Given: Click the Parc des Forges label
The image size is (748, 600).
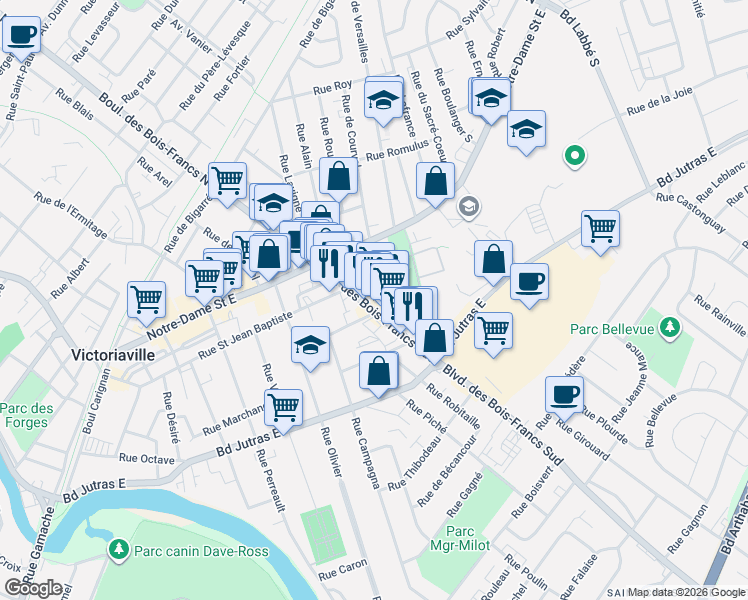Looking at the screenshot, I should (x=26, y=415).
